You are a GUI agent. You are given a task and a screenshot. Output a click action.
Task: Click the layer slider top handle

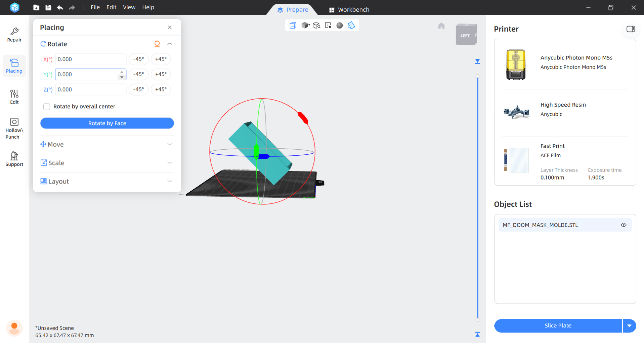[x=477, y=76]
